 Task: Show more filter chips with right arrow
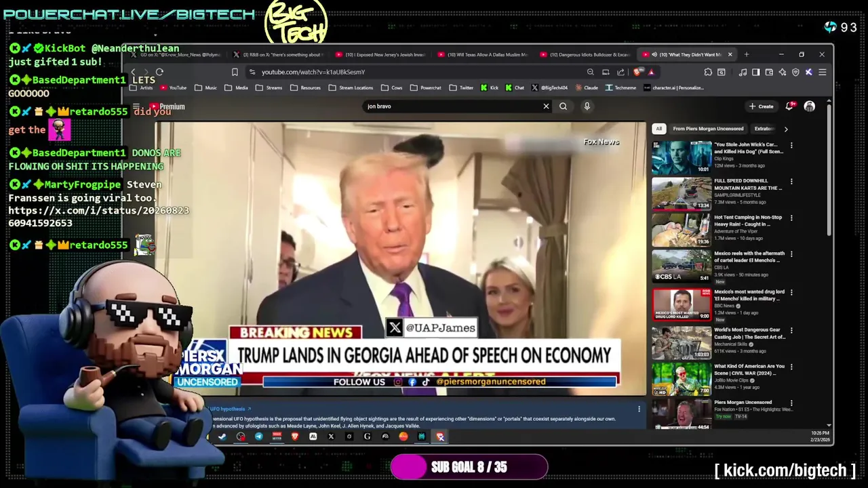click(786, 129)
